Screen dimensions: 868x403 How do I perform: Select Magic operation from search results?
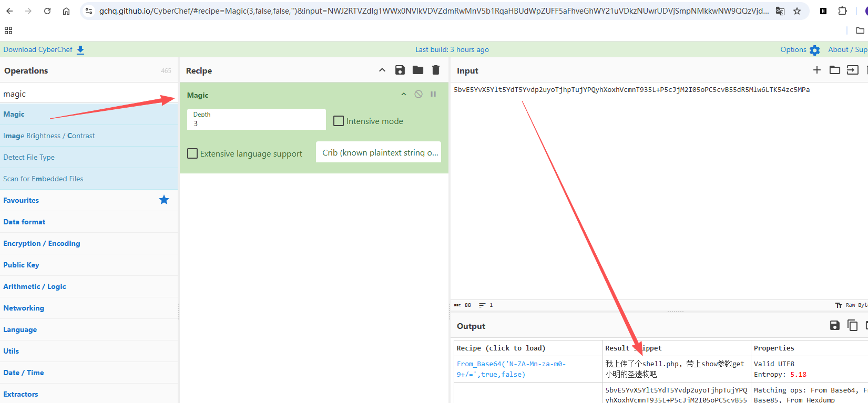89,114
